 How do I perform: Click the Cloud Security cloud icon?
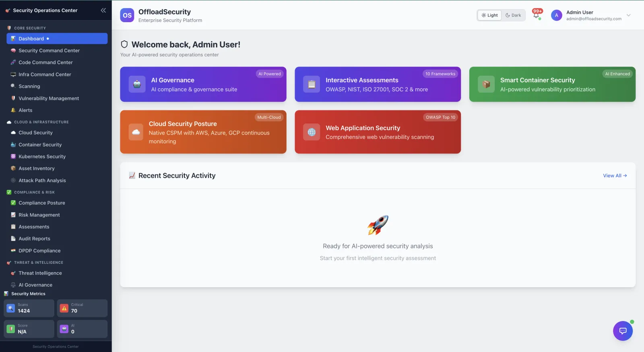click(13, 133)
